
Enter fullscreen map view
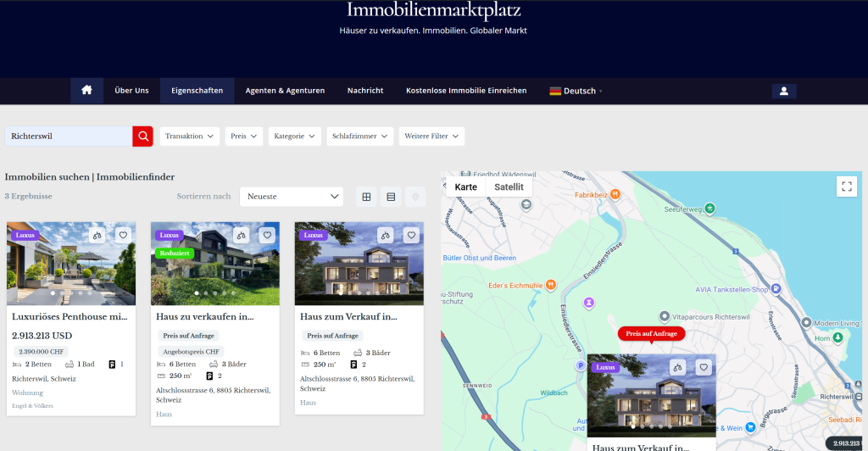click(x=846, y=187)
